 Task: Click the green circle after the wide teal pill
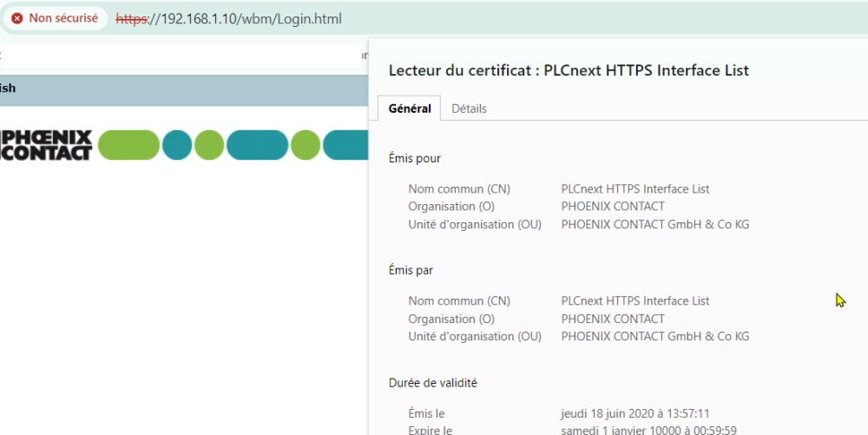(x=306, y=145)
